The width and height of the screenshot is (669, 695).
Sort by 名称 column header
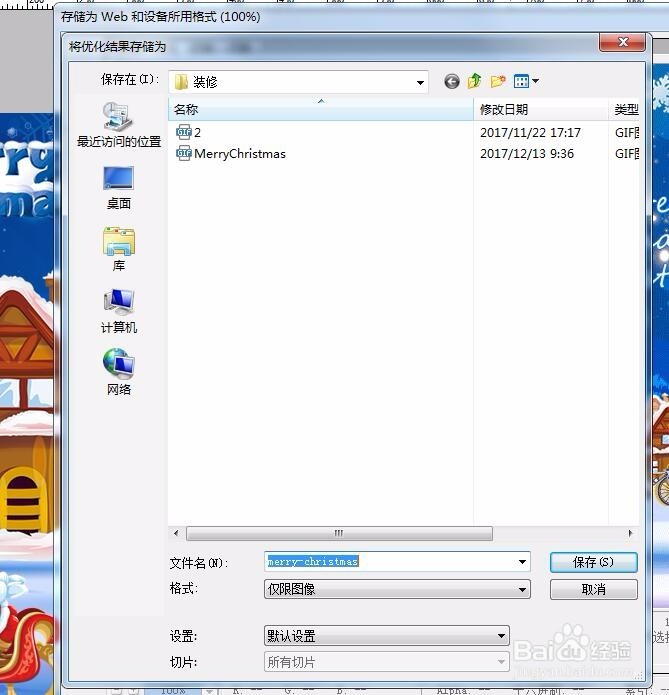point(321,109)
